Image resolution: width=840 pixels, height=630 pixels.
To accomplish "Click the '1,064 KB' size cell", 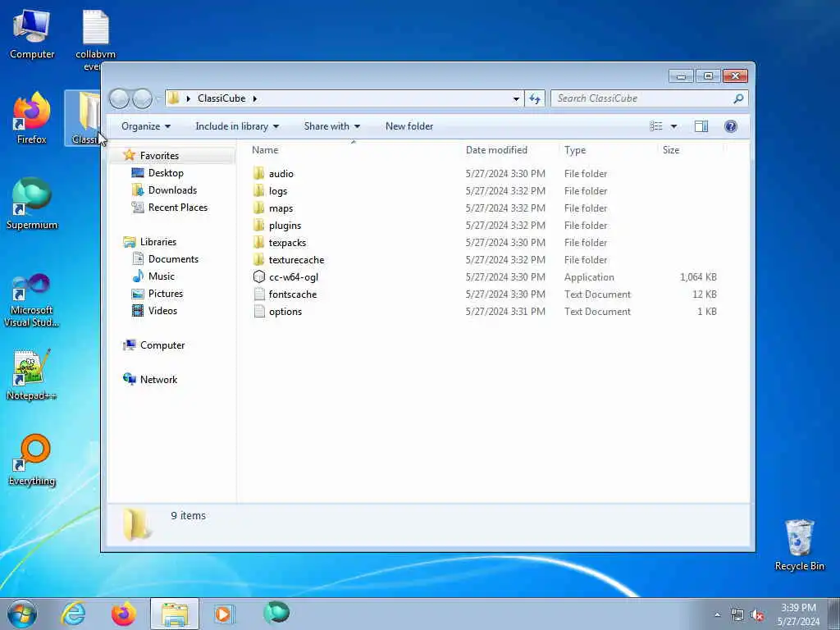I will 698,277.
